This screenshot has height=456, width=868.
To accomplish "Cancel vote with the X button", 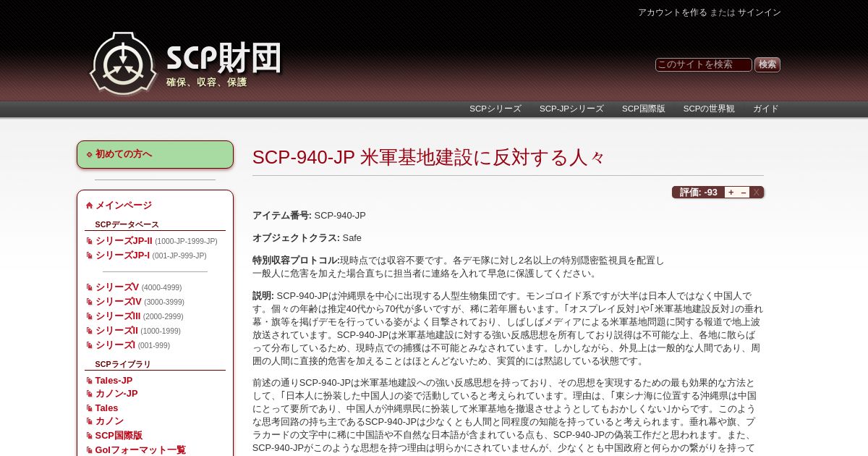I will [x=757, y=193].
